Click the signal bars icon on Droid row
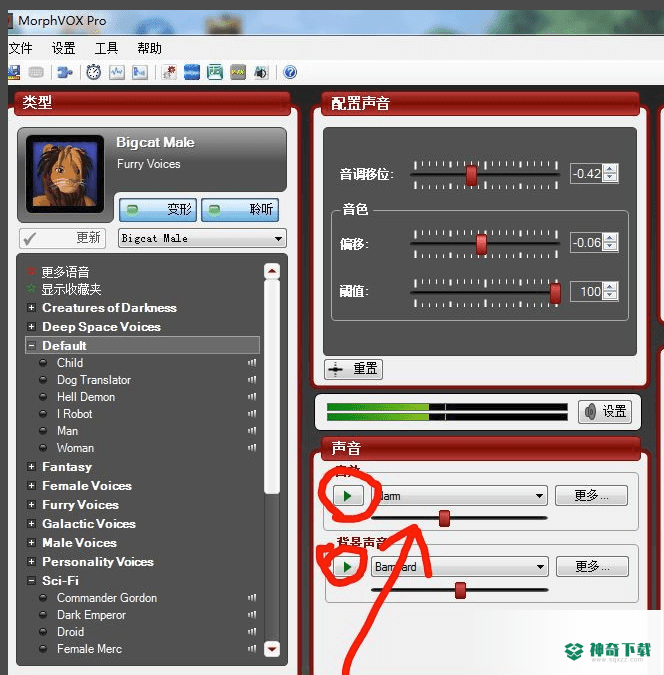Screen dimensions: 664x675 click(252, 632)
